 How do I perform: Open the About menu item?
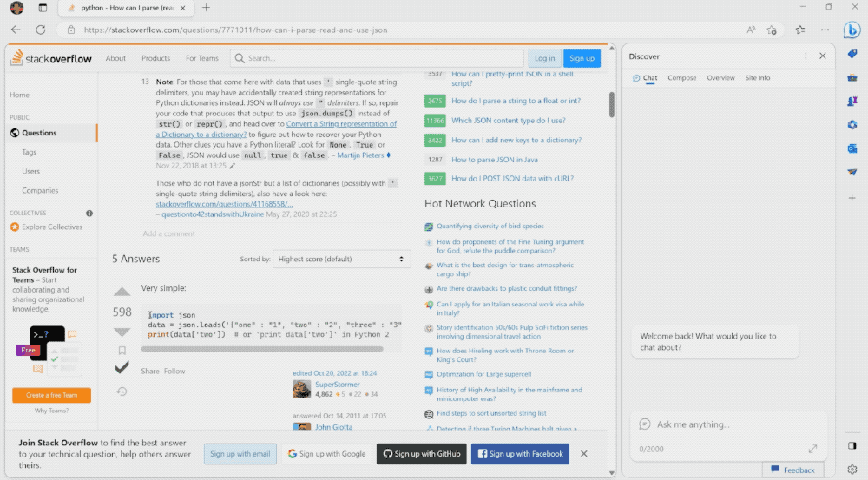115,58
